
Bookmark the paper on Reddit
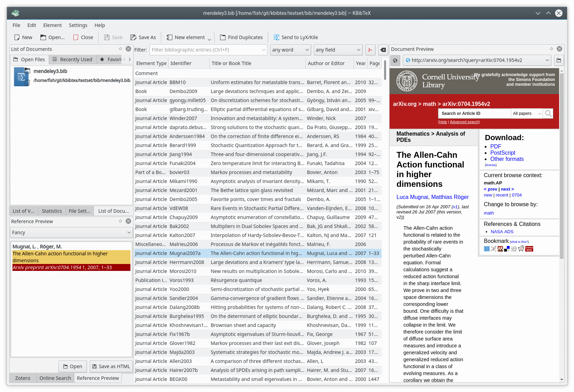coord(521,248)
